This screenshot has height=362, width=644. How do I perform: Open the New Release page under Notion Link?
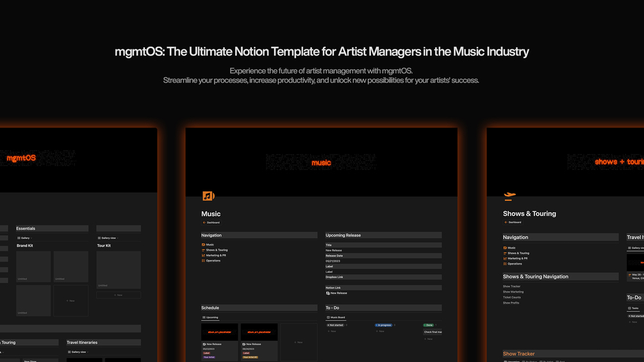[337, 293]
